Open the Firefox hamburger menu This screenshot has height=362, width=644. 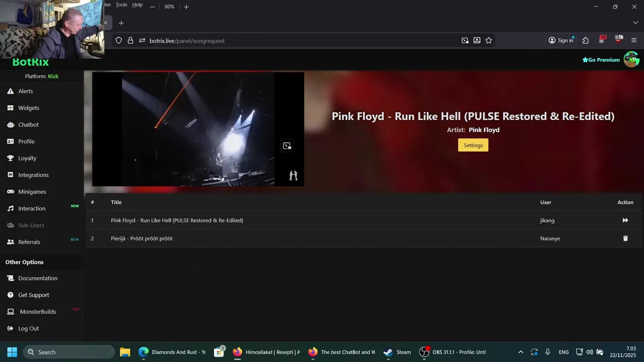tap(634, 41)
